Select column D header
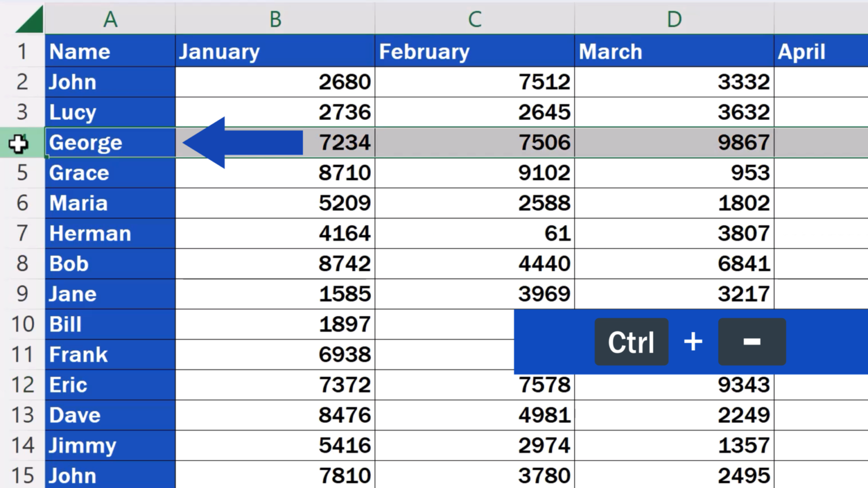Screen dimensions: 868x488 tap(674, 19)
